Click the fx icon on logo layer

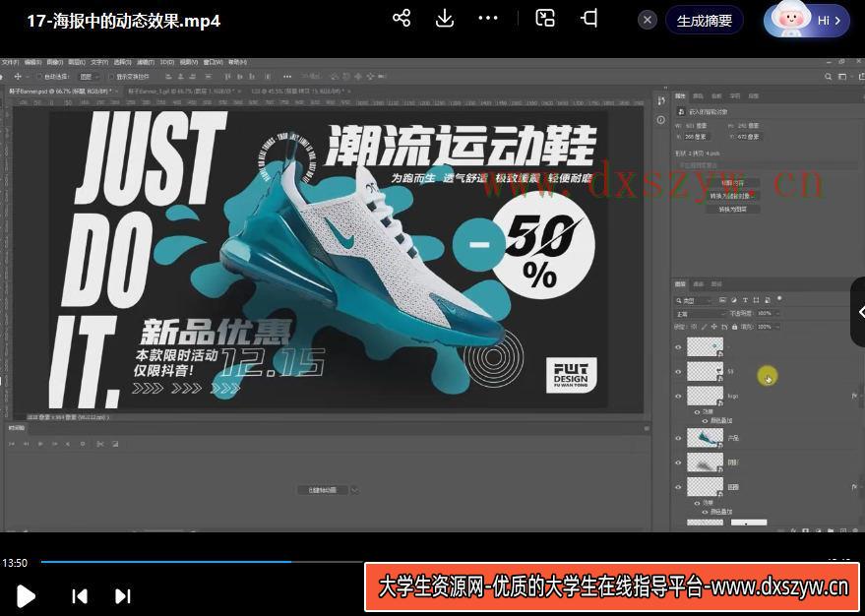coord(854,396)
